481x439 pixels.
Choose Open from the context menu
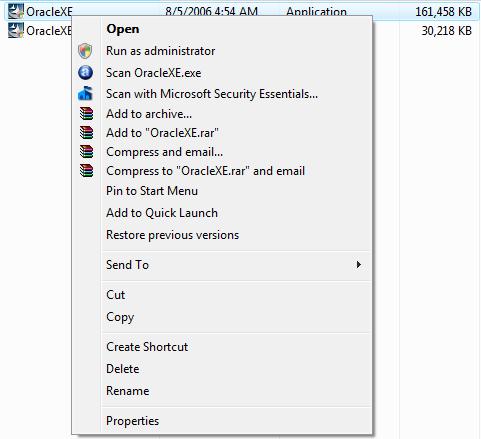pyautogui.click(x=123, y=29)
